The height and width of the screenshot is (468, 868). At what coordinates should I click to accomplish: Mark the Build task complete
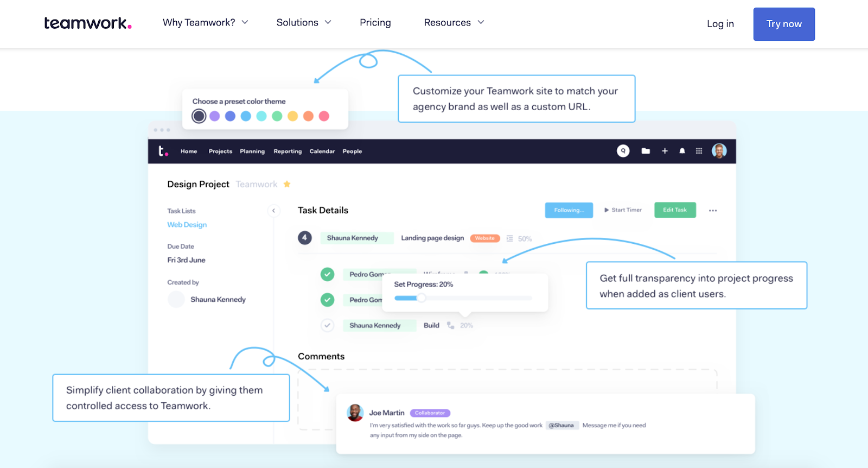coord(327,325)
